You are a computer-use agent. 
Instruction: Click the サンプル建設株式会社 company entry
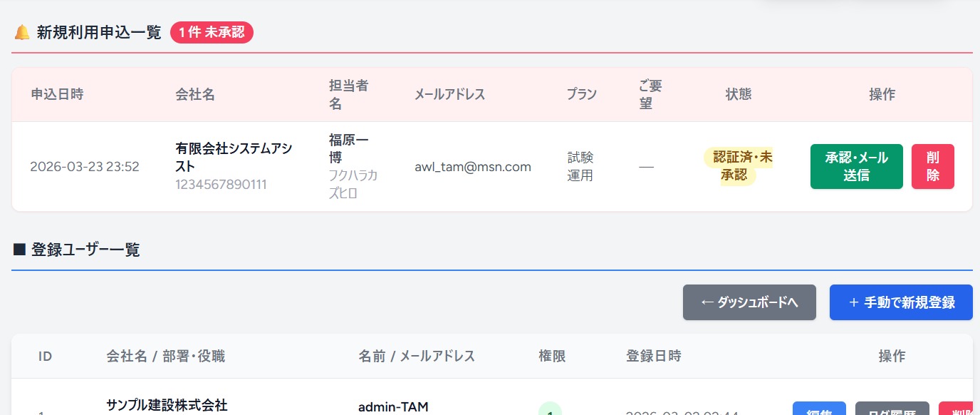[167, 405]
